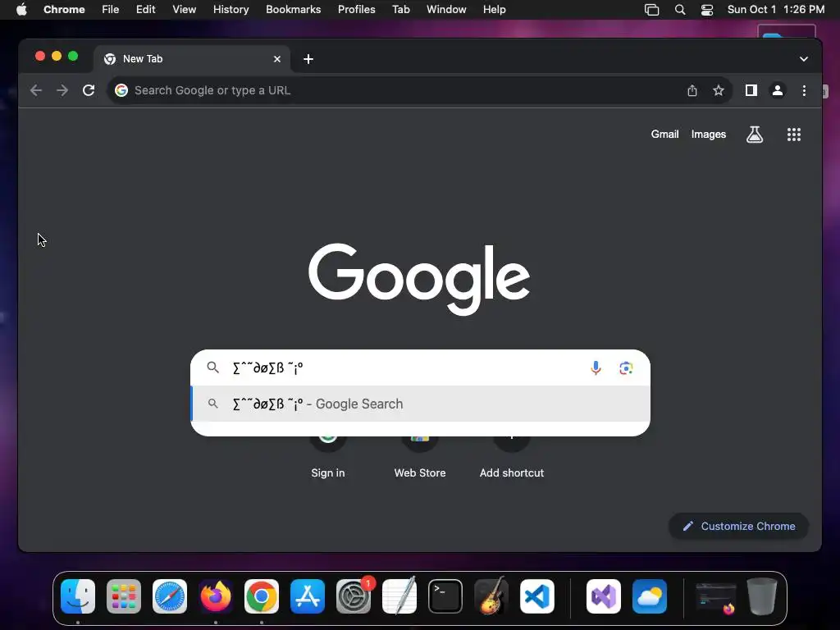Screen dimensions: 840x630
Task: Open the Profiles menu
Action: (x=356, y=10)
